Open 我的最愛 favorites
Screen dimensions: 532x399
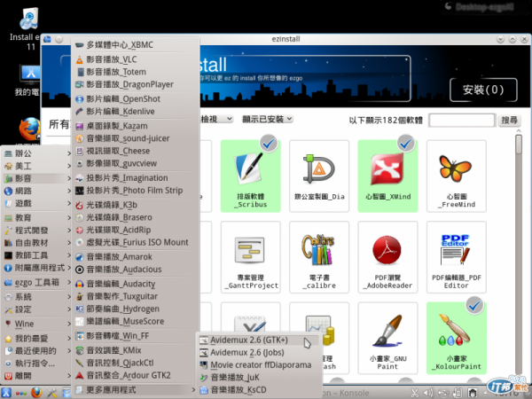coord(37,339)
